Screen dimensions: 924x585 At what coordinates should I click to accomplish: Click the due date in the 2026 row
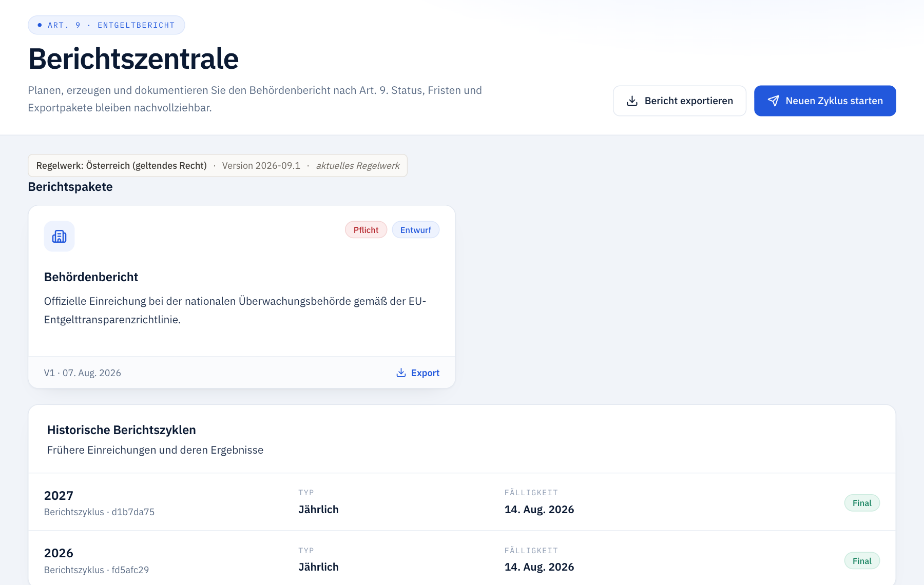click(x=539, y=567)
